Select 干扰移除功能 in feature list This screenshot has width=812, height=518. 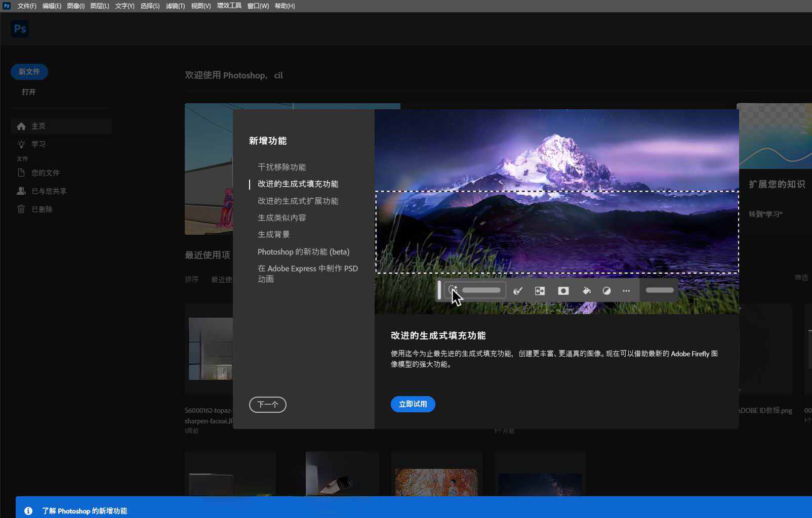coord(282,167)
